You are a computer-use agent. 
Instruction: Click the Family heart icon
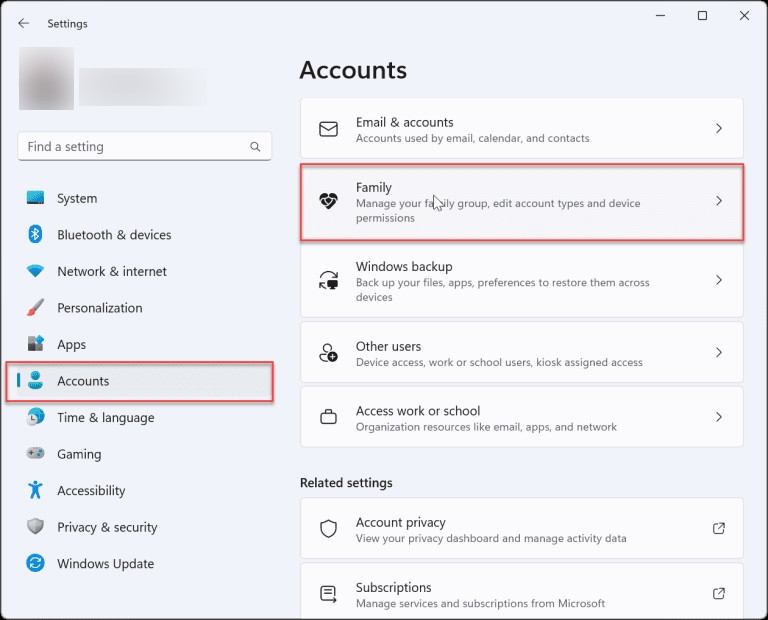(x=328, y=201)
